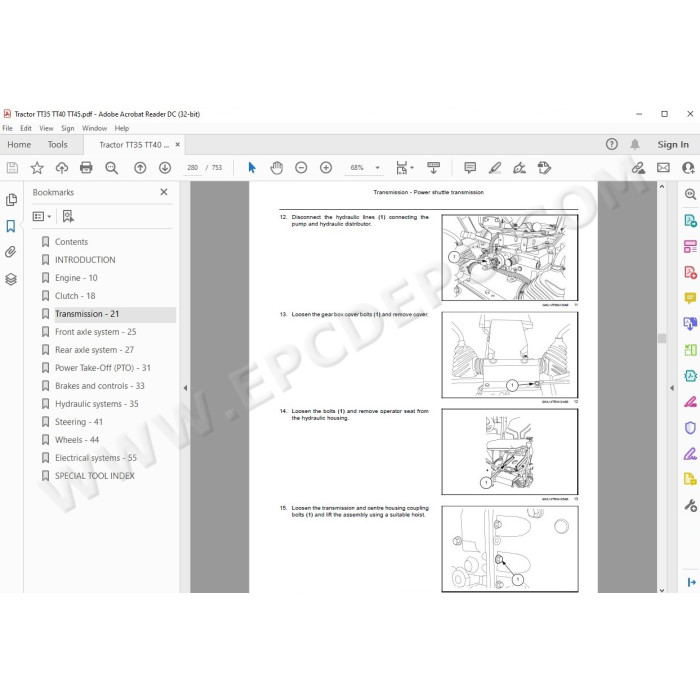
Task: Open Front axle system - 25 bookmark
Action: coord(96,332)
